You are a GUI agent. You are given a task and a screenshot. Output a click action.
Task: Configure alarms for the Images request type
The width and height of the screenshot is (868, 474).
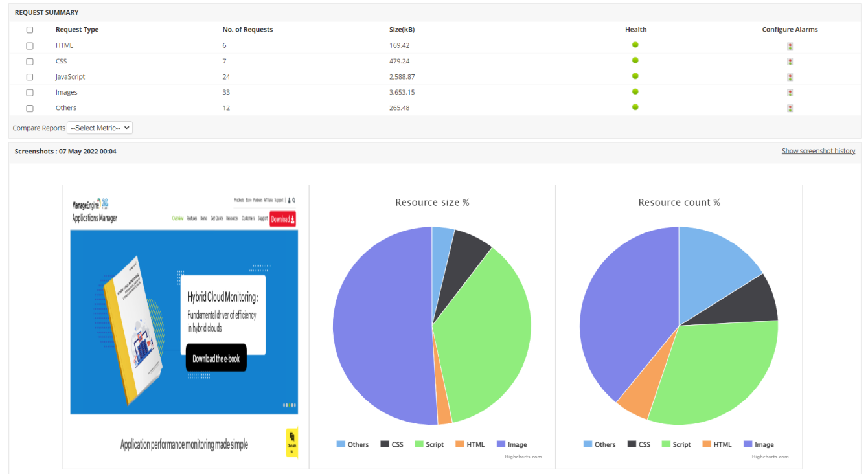(790, 93)
